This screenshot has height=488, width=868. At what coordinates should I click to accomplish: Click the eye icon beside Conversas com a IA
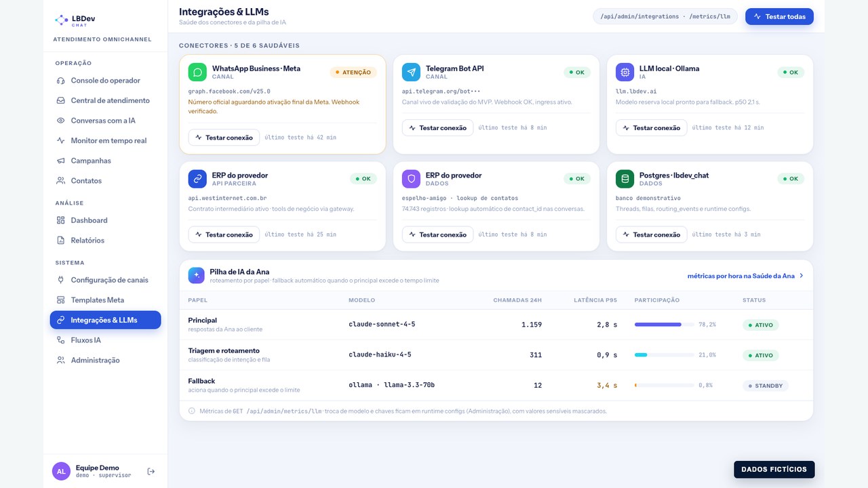(61, 121)
